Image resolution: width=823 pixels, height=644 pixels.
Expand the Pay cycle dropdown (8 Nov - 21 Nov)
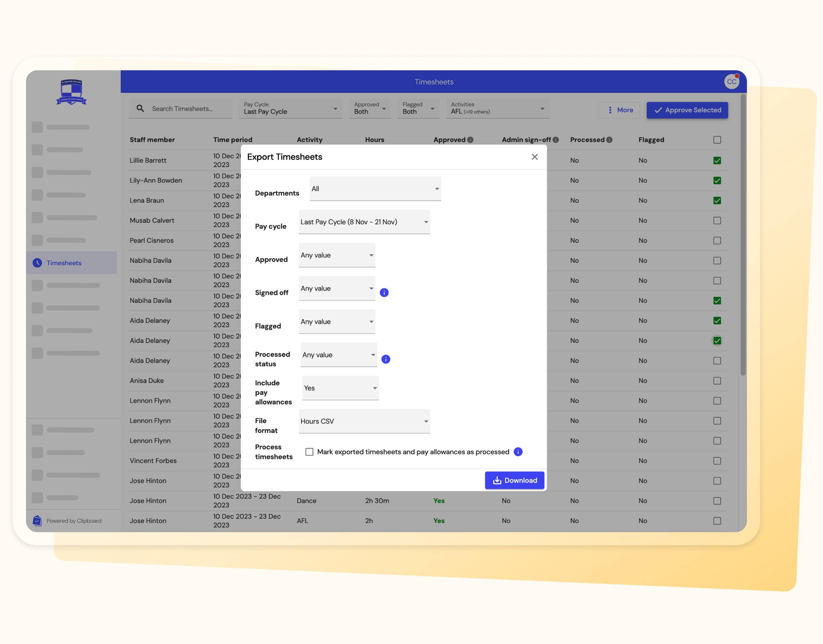364,222
